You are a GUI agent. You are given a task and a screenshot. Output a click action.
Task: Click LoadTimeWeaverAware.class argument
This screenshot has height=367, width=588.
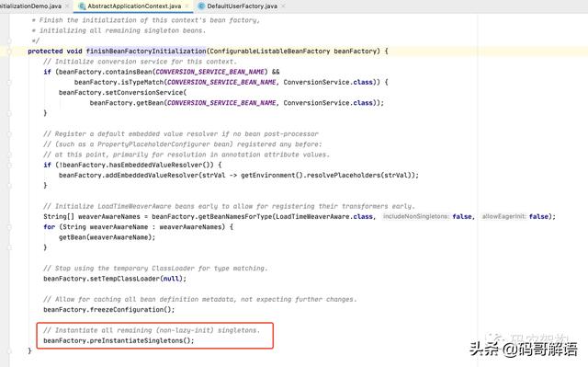click(x=324, y=216)
